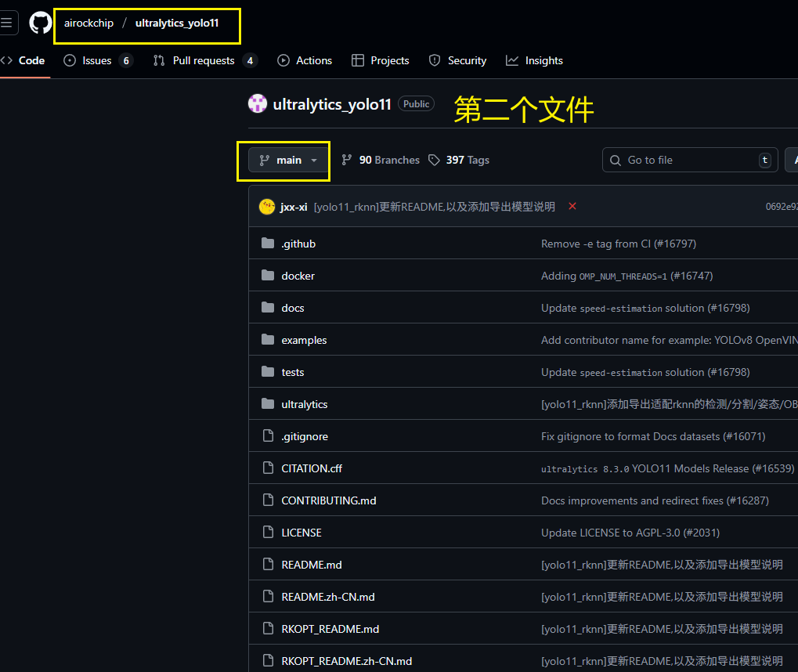Open docs commit 'Update speed-estimation solution (#16798)'
The width and height of the screenshot is (798, 672).
click(x=645, y=308)
